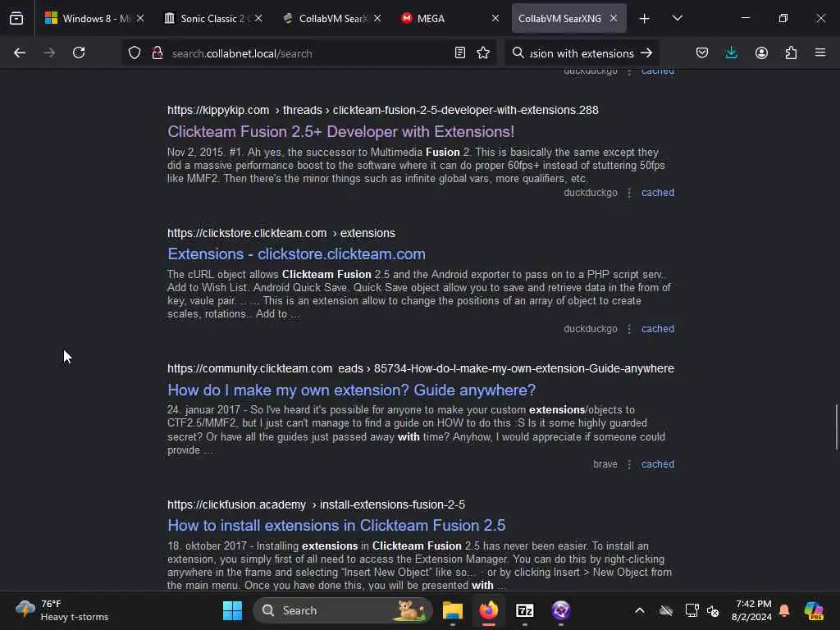Show hidden system tray icons
The image size is (840, 630).
click(640, 610)
